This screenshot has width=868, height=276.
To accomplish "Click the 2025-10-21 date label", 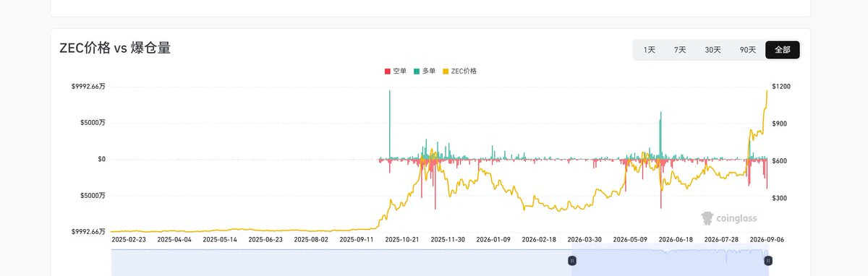I will [402, 239].
